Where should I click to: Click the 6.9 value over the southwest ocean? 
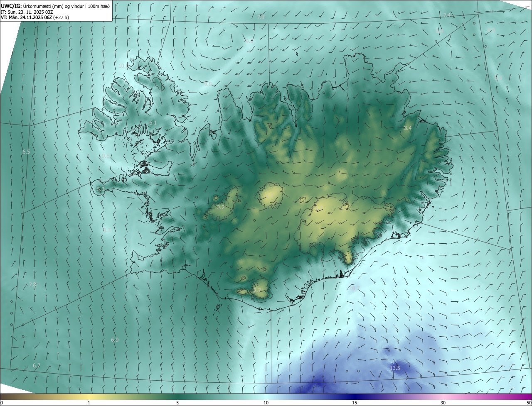pos(115,340)
